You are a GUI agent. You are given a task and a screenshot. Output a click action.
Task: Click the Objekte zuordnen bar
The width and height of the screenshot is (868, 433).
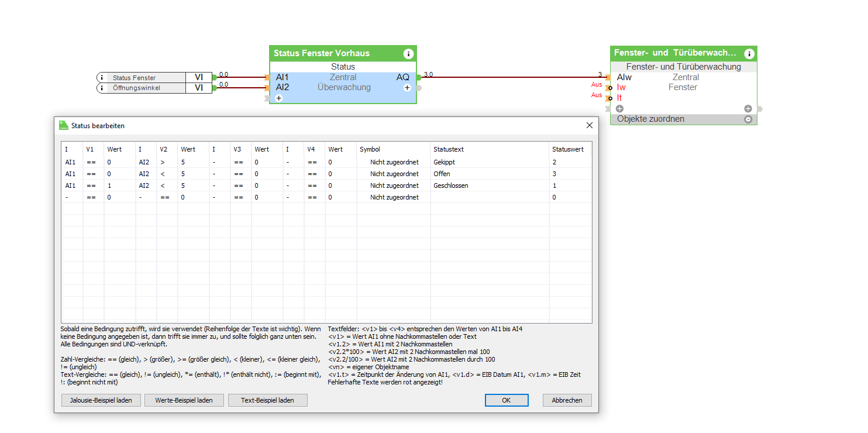[x=683, y=119]
